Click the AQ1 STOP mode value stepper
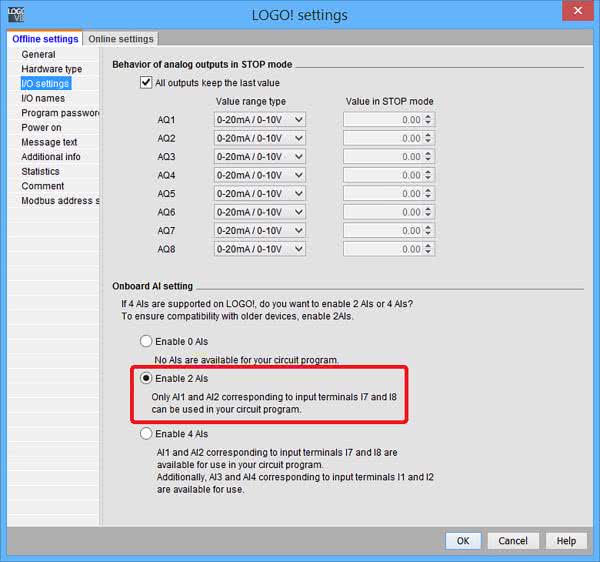 tap(429, 119)
